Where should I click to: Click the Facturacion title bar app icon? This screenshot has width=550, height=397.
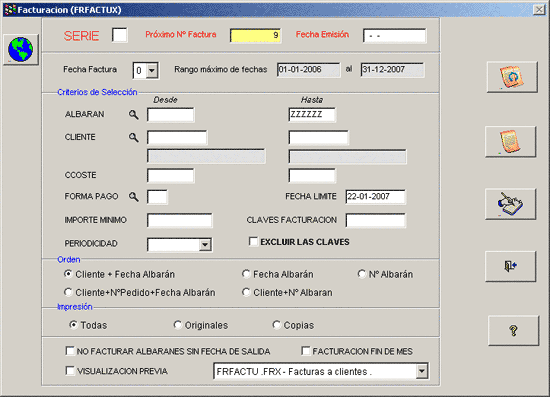coord(10,9)
